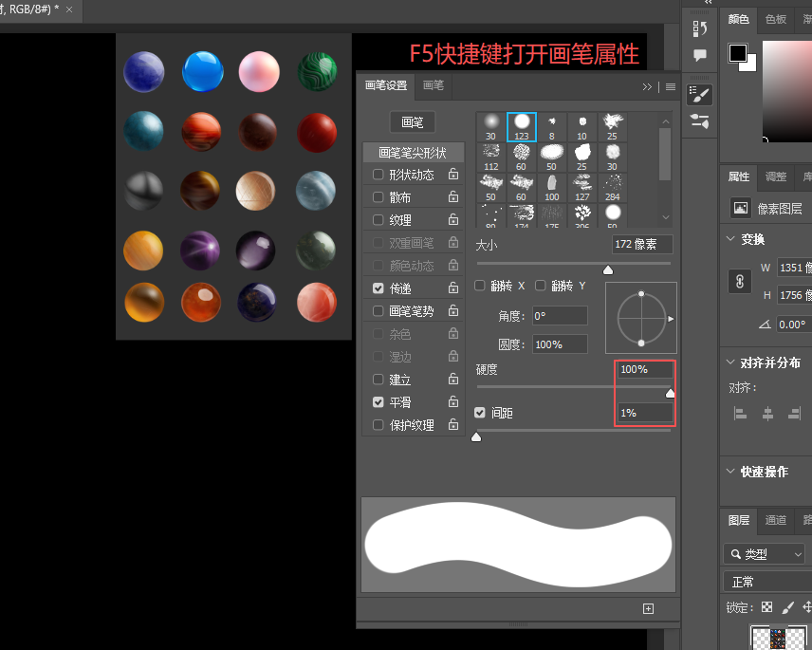Toggle the lock icon beside 形状动态
This screenshot has height=650, width=812.
pyautogui.click(x=453, y=174)
